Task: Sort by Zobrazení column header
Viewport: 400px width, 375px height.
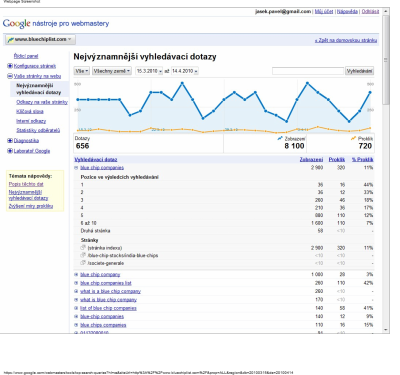Action: tap(311, 160)
